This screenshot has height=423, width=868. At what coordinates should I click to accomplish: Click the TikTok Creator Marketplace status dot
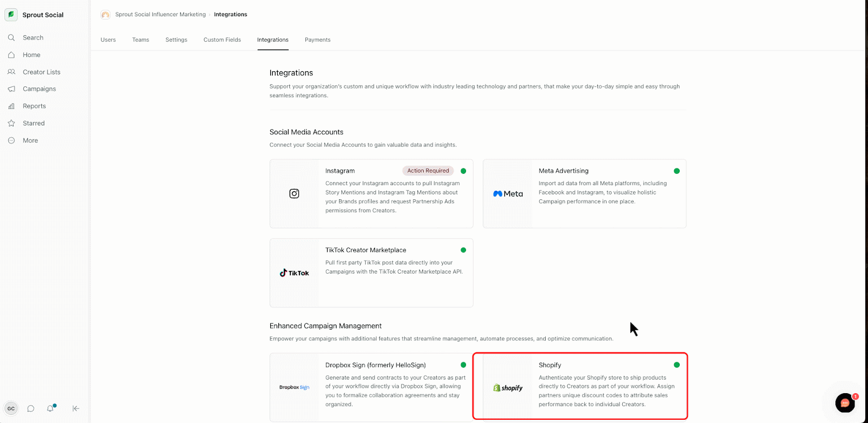click(x=463, y=250)
